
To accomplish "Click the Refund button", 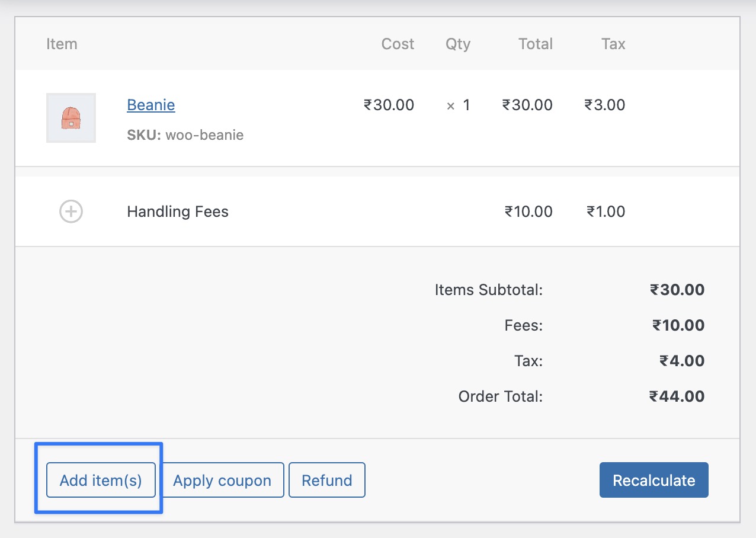I will (x=327, y=480).
